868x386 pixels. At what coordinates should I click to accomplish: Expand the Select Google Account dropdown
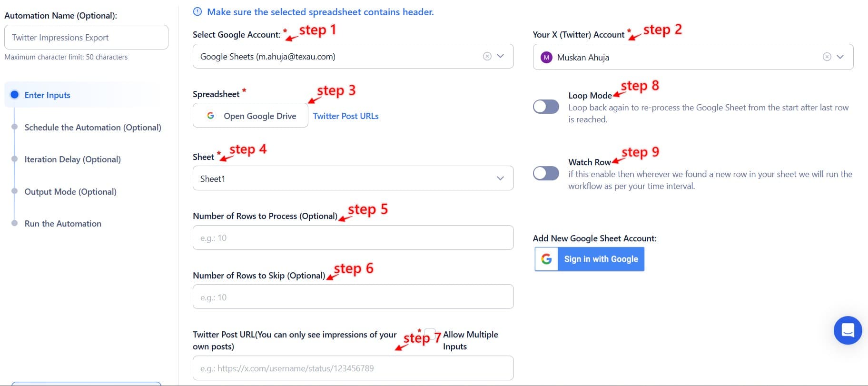pos(500,56)
